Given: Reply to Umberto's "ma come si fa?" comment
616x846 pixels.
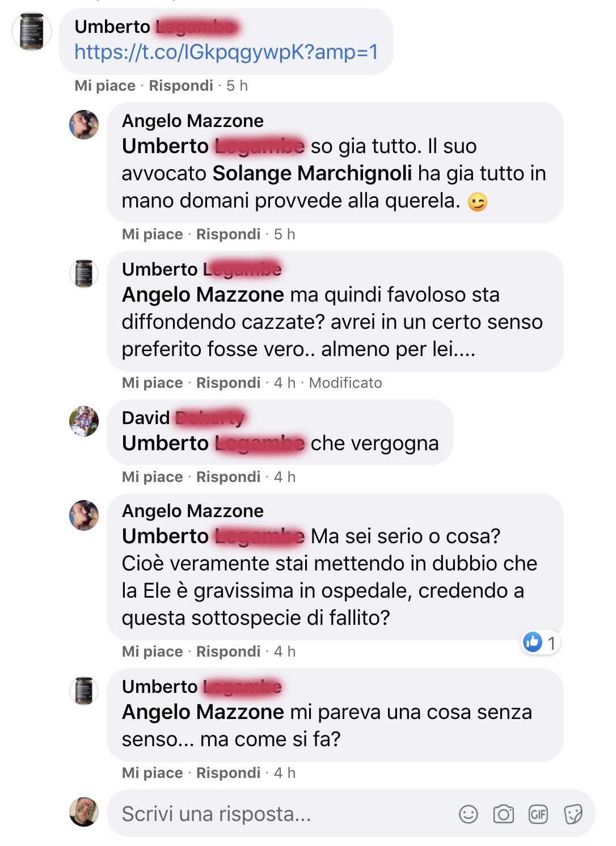Looking at the screenshot, I should pyautogui.click(x=228, y=773).
